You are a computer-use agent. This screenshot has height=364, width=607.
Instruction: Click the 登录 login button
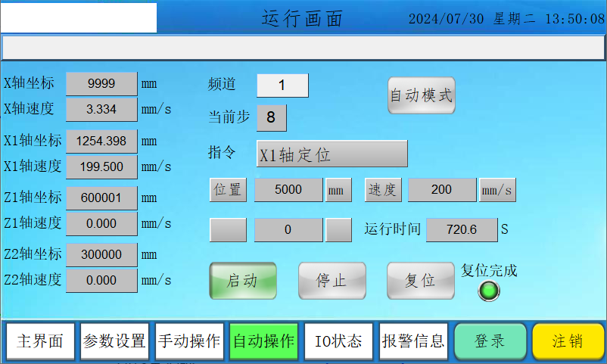[490, 341]
